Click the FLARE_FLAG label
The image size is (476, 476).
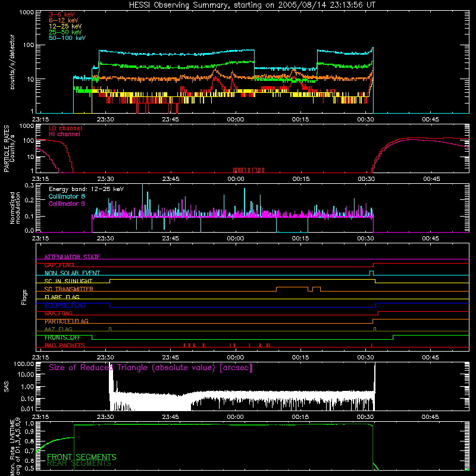point(62,297)
